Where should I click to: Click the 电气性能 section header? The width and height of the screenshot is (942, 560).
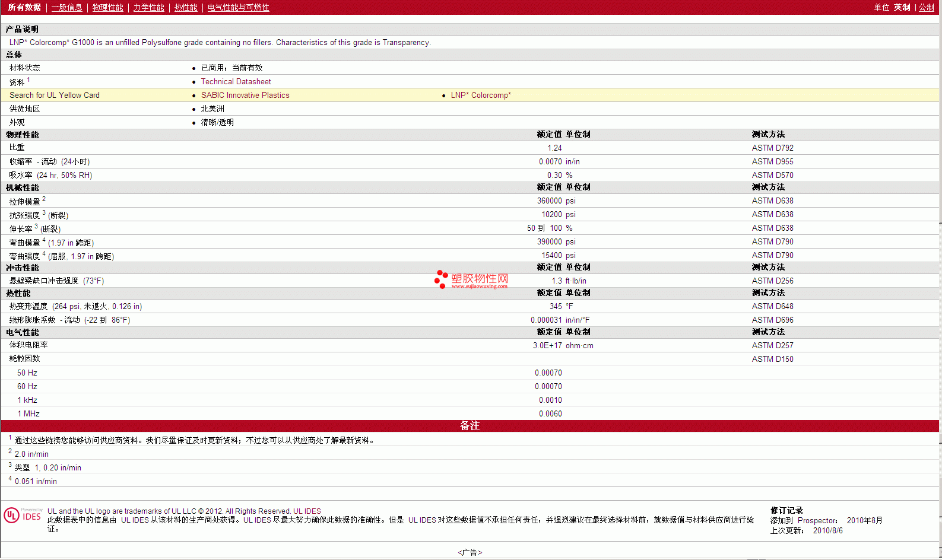pyautogui.click(x=22, y=332)
